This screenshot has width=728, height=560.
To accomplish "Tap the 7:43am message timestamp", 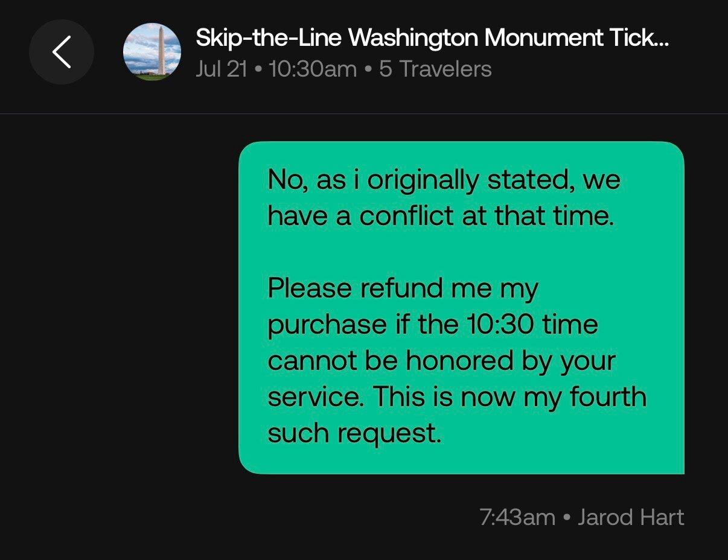I will click(x=517, y=517).
